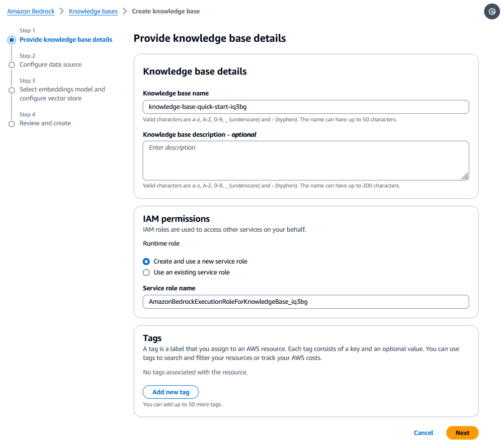Choose Use an existing service role option
This screenshot has height=440, width=504.
(146, 272)
